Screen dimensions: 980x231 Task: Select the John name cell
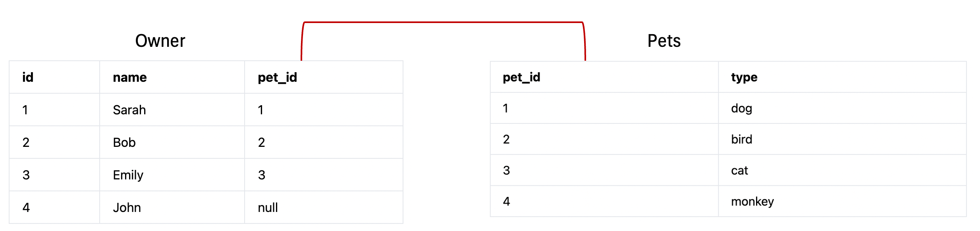click(x=172, y=208)
